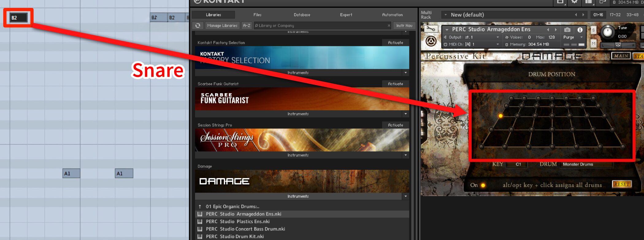Select the B2 note in piano roll
Viewport: 644px width, 240px height.
(x=18, y=17)
